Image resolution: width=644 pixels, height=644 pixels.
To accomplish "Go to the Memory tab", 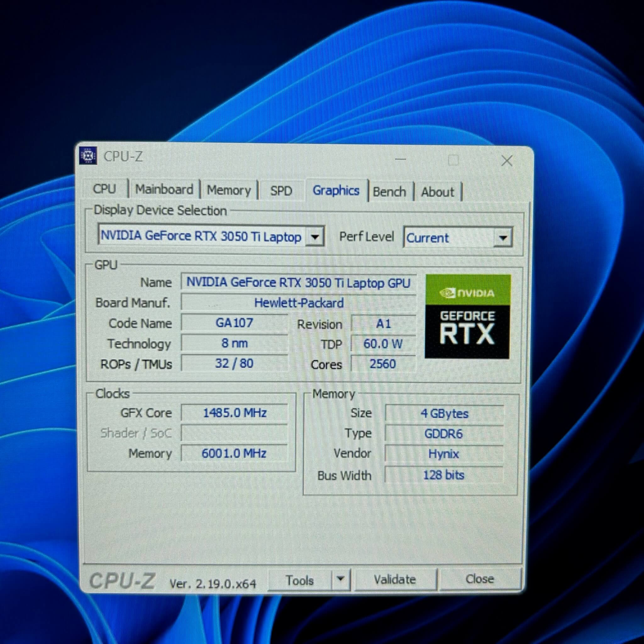I will [x=229, y=190].
